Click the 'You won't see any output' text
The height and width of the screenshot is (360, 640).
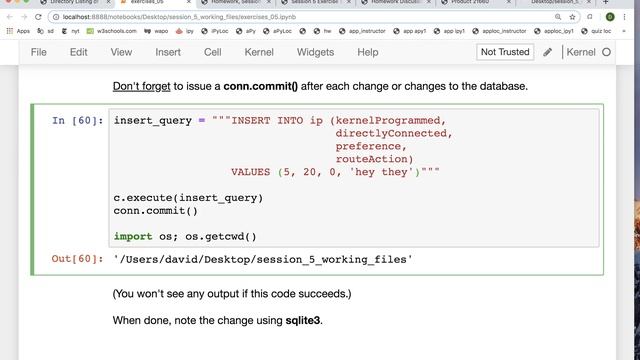tap(232, 294)
